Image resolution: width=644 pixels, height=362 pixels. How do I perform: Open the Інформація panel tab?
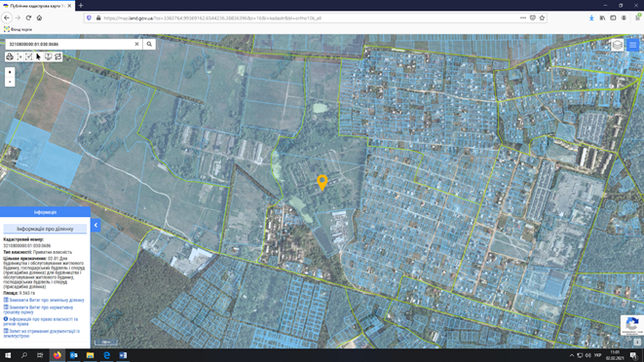(45, 212)
